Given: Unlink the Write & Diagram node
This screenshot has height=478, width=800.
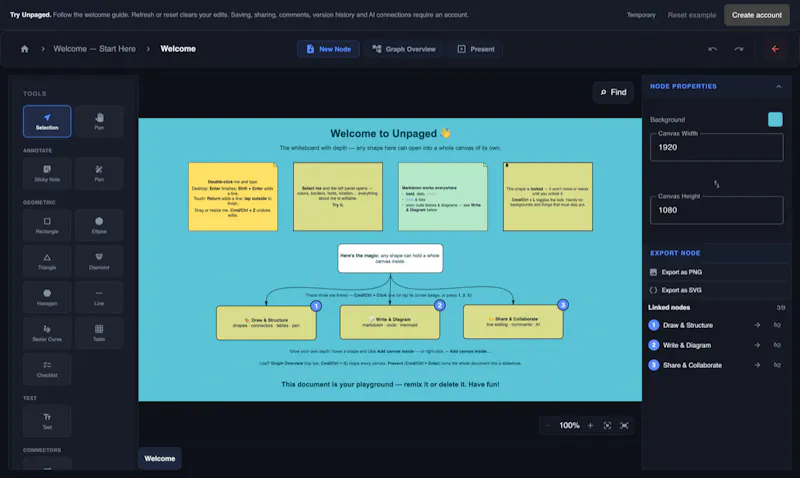Looking at the screenshot, I should click(x=777, y=345).
